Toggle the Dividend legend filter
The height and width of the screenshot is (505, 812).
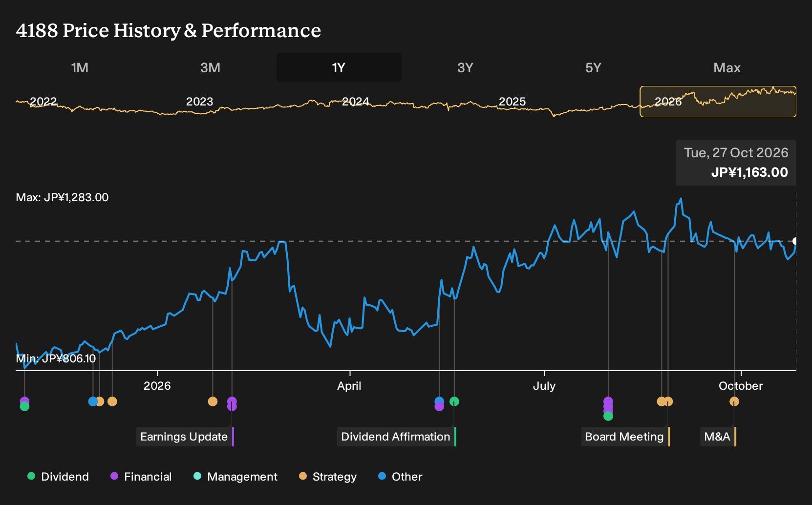[x=58, y=477]
